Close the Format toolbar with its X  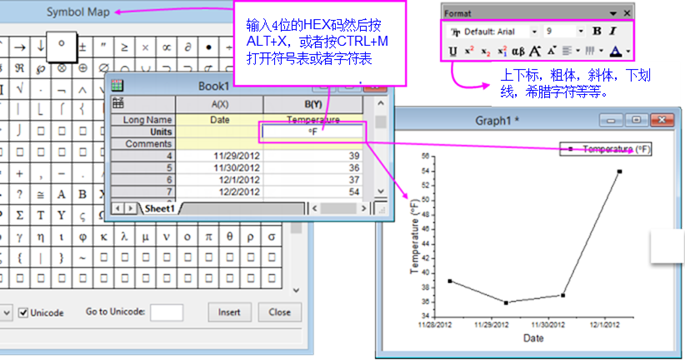point(627,14)
